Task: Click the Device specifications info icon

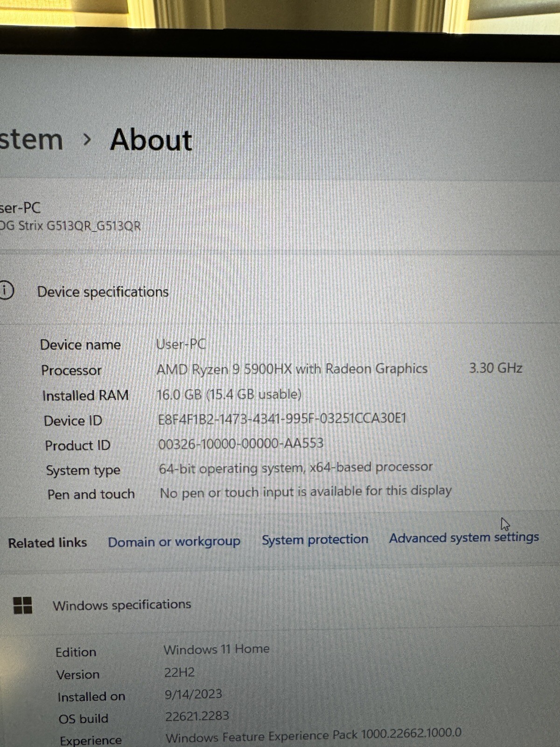Action: tap(6, 290)
